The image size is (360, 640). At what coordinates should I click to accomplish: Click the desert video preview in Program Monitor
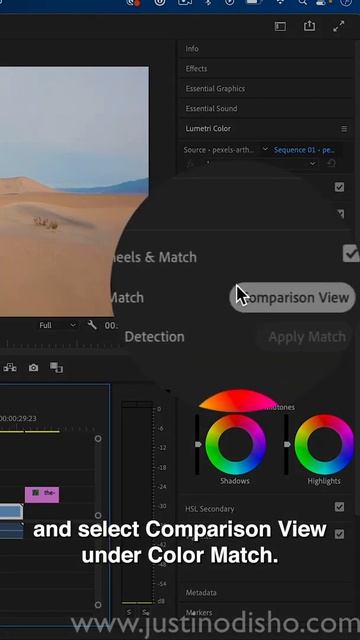coord(74,191)
